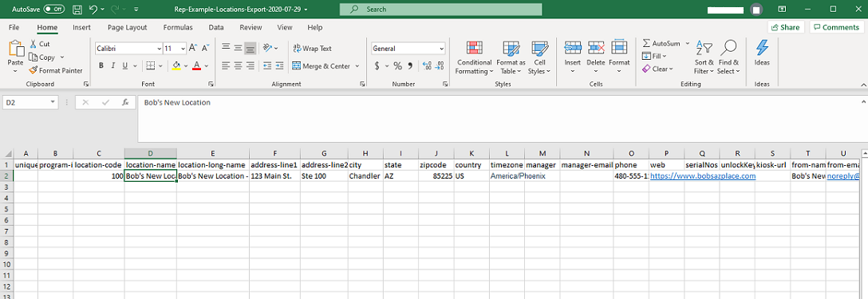The height and width of the screenshot is (299, 868).
Task: Toggle top vertical alignment
Action: coord(226,48)
